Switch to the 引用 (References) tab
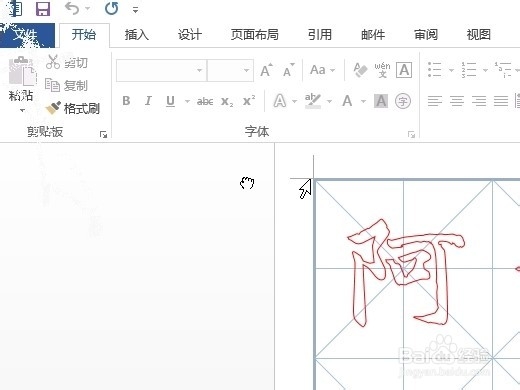Viewport: 520px width, 390px height. tap(320, 35)
